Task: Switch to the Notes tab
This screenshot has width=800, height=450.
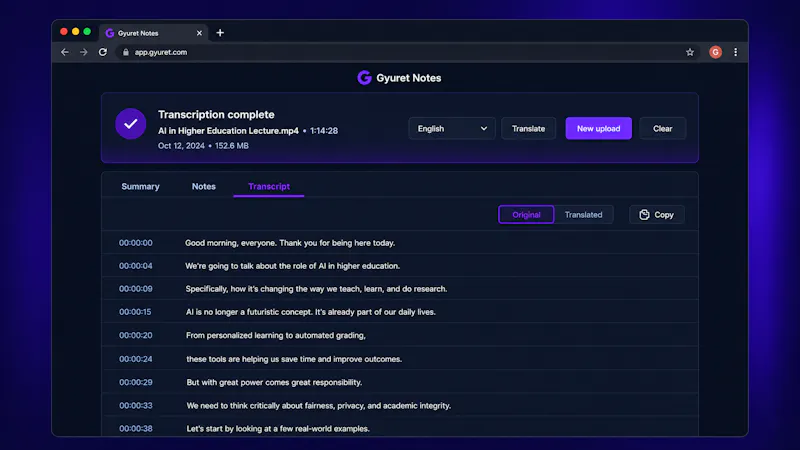Action: pyautogui.click(x=204, y=186)
